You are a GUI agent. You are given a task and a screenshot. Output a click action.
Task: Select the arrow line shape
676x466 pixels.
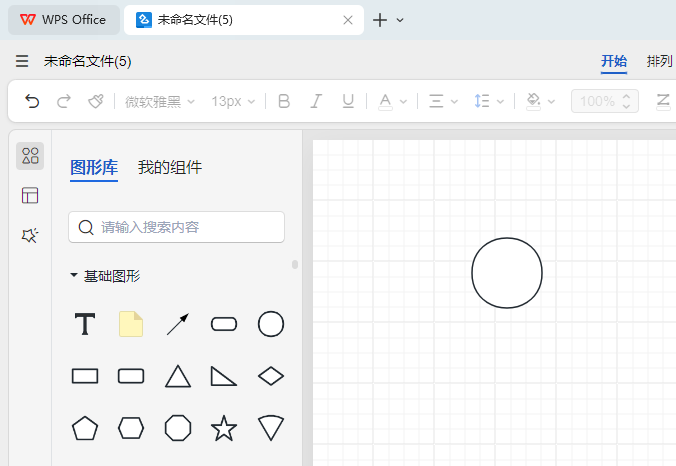[x=178, y=324]
